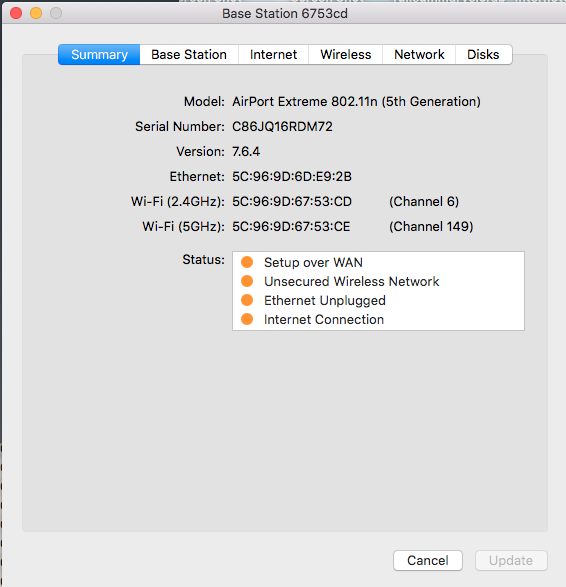Click the Model: field label

point(204,102)
